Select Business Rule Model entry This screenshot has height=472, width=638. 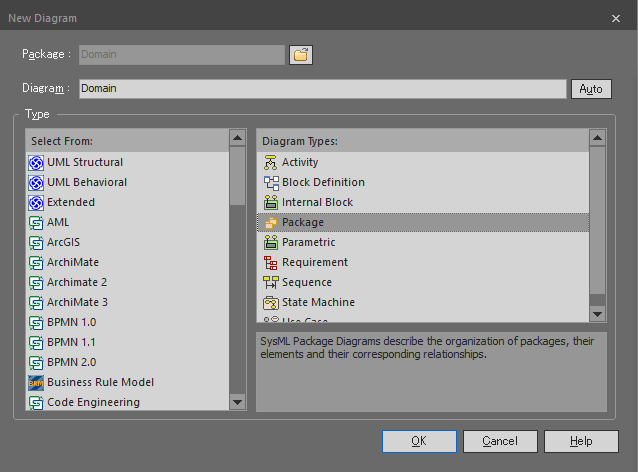(128, 382)
